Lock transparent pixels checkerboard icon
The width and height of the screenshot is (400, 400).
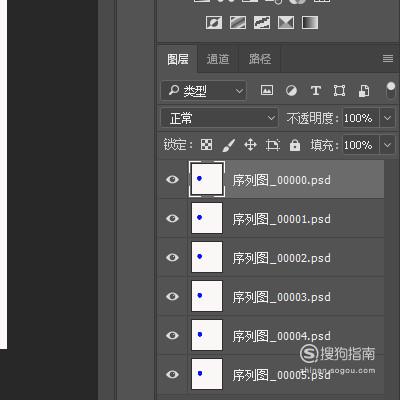(206, 145)
